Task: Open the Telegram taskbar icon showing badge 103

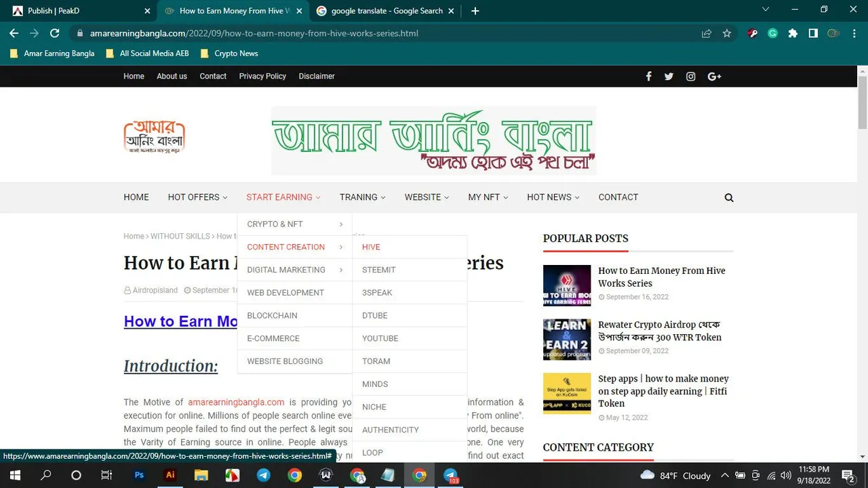Action: (x=451, y=475)
